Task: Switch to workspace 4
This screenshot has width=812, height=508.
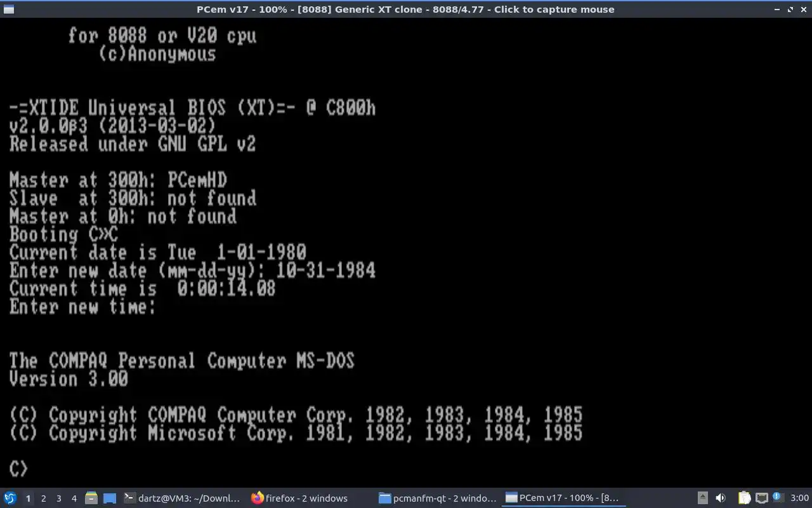Action: pyautogui.click(x=74, y=498)
